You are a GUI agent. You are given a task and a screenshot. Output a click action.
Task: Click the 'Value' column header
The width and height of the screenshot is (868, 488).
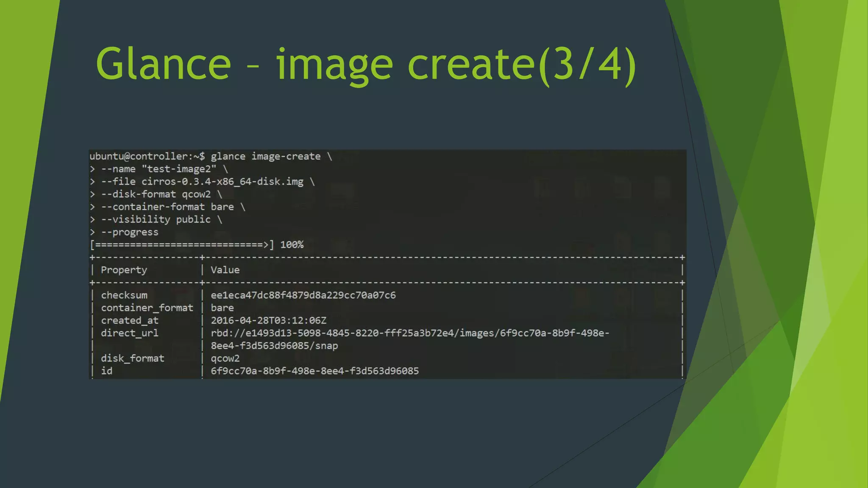pyautogui.click(x=225, y=270)
